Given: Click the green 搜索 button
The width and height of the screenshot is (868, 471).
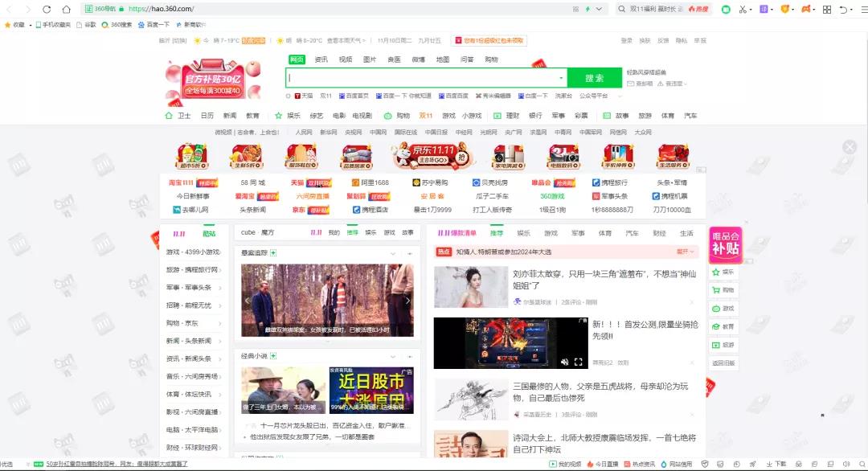Looking at the screenshot, I should tap(595, 78).
